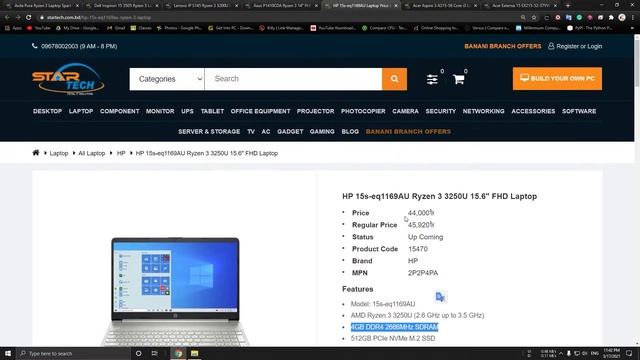Click the BUILD YOUR OWN PC button
640x360 pixels.
[x=557, y=78]
